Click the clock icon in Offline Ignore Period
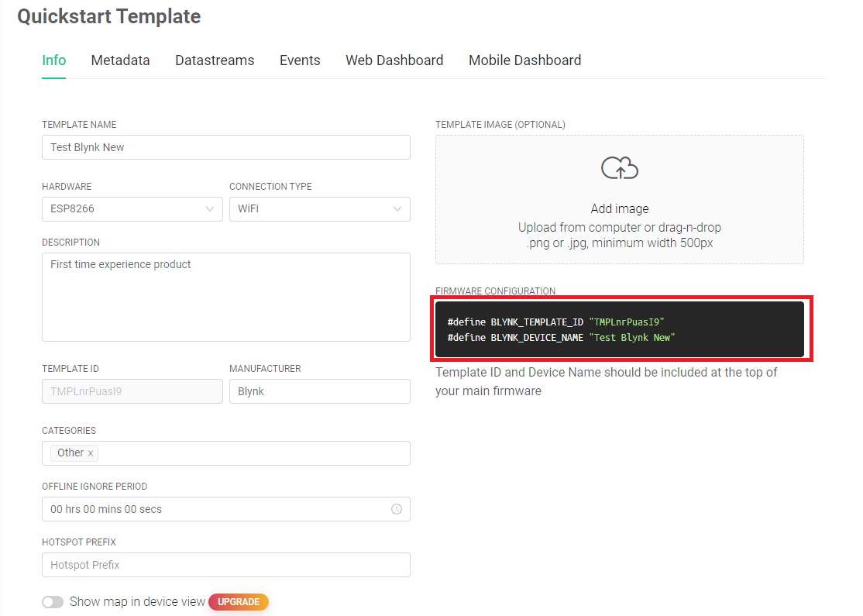 pos(397,509)
